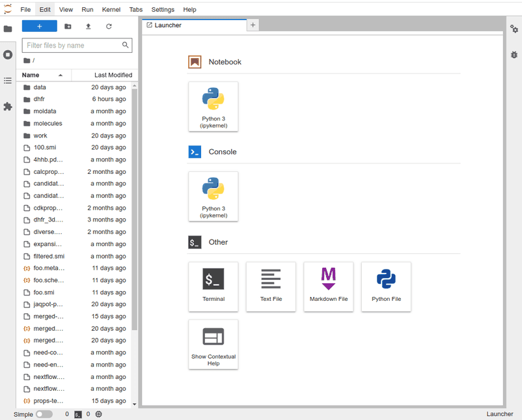Click the kernel gear status bar icon
The width and height of the screenshot is (522, 420).
(x=98, y=414)
